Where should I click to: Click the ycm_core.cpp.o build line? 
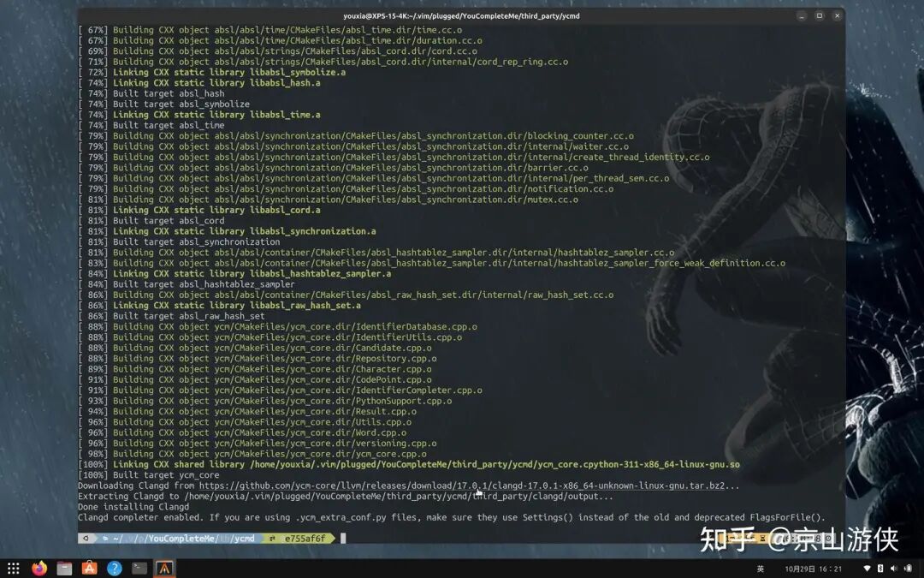(252, 454)
